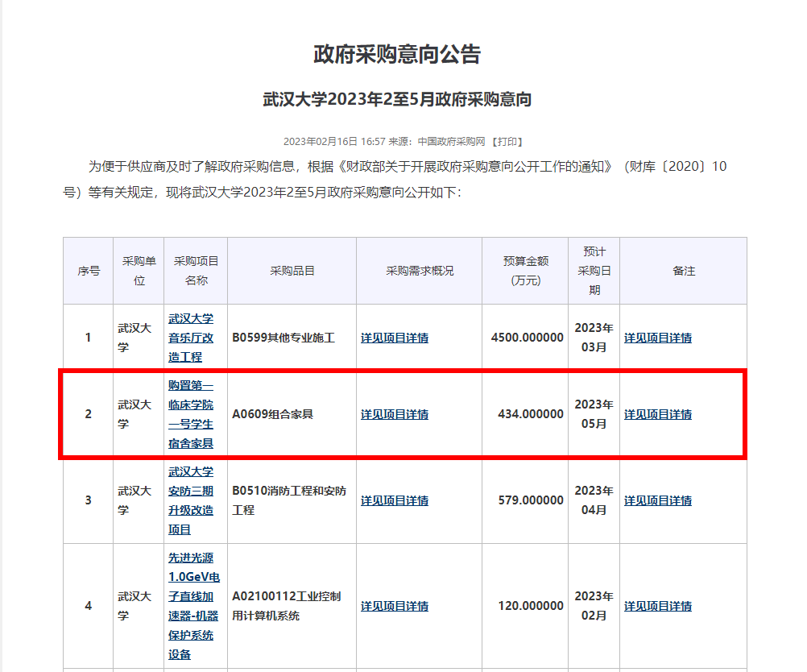
Task: Click the budget amount 579.000000
Action: pyautogui.click(x=531, y=500)
